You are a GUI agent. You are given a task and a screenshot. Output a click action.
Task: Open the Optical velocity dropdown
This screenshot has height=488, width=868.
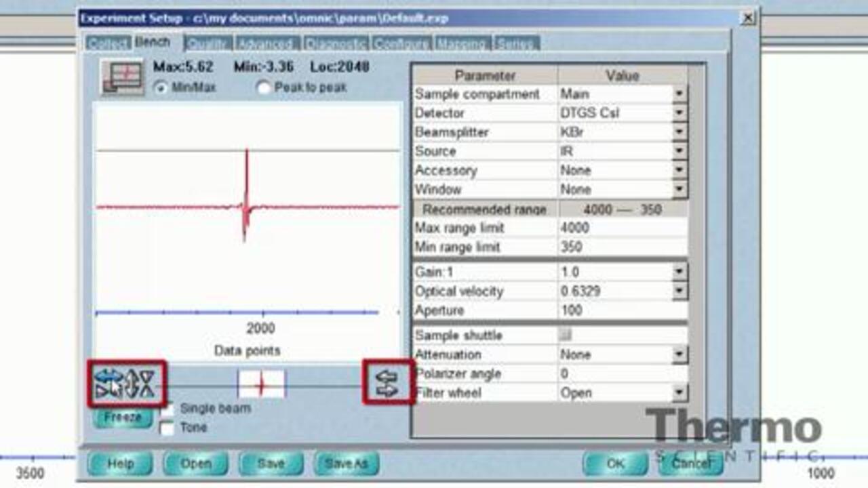679,291
